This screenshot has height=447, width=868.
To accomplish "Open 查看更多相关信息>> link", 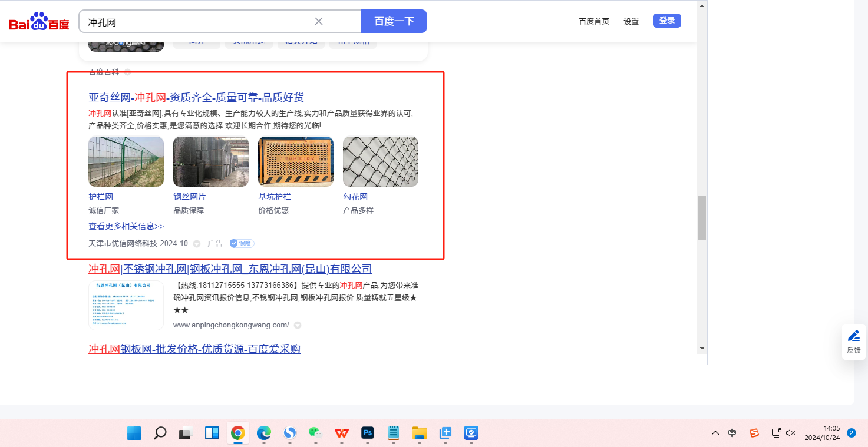I will (x=126, y=226).
